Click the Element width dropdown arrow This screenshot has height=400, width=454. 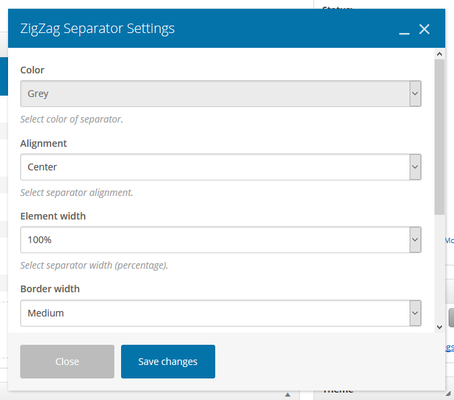pos(415,240)
